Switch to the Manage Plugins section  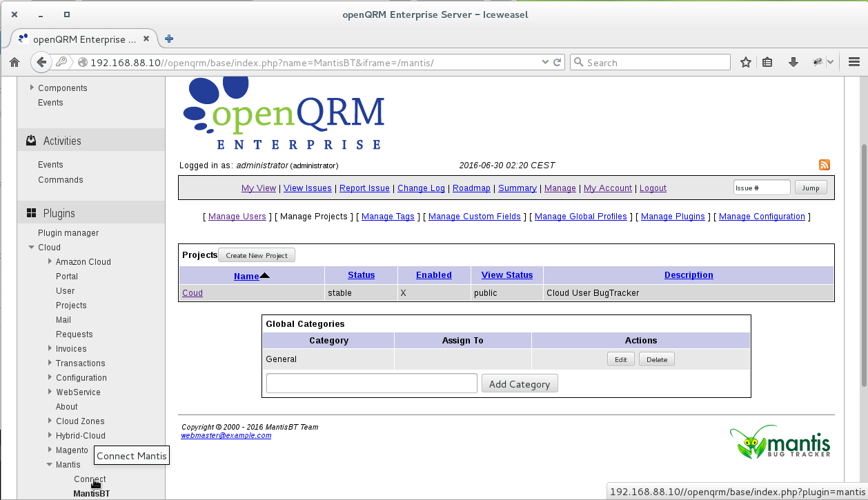(x=673, y=217)
